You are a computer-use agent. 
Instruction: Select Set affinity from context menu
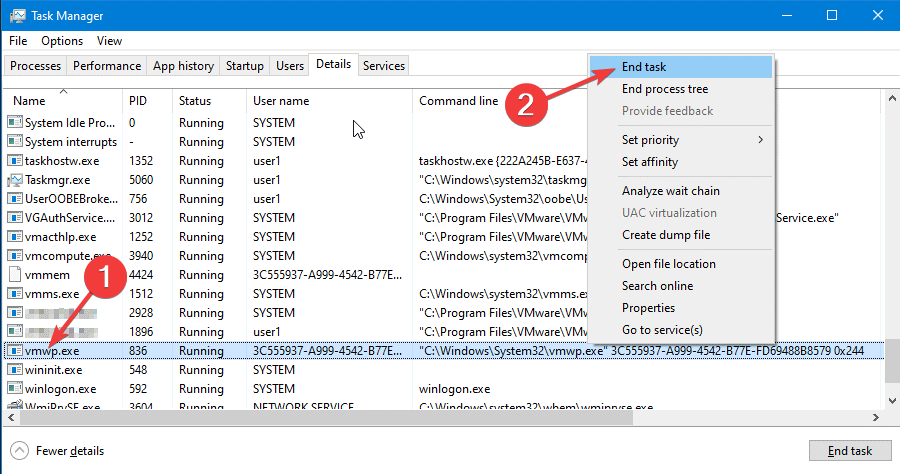click(x=681, y=162)
